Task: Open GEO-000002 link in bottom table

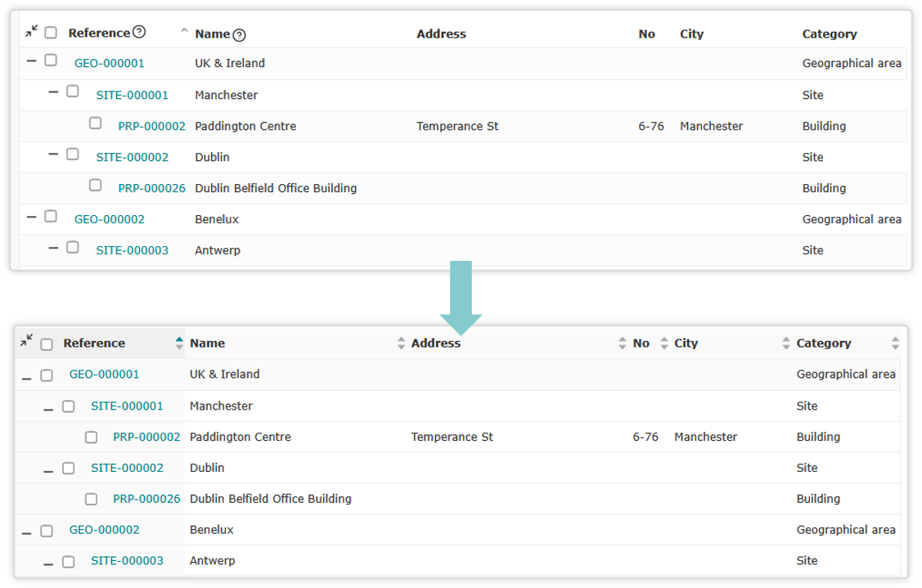Action: coord(105,530)
